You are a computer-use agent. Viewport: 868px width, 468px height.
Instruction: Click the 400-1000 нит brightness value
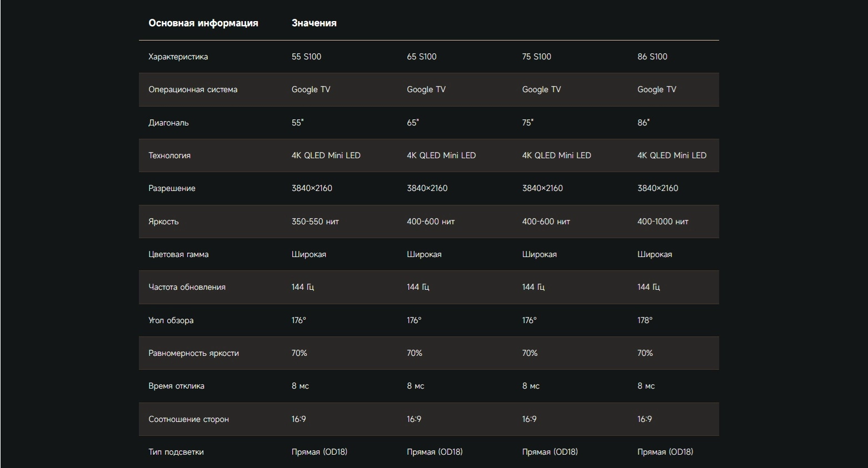pyautogui.click(x=663, y=222)
